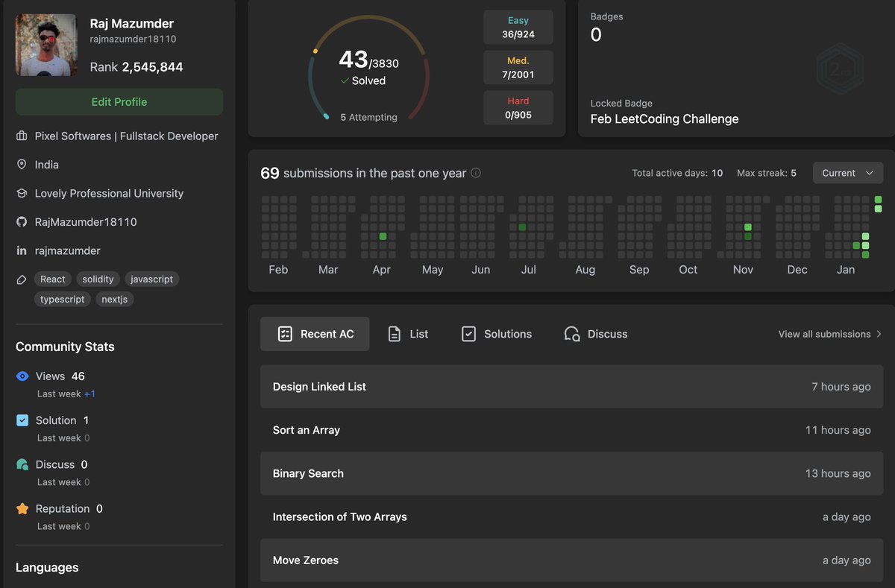
Task: Open the Binary Search submission
Action: [x=571, y=473]
